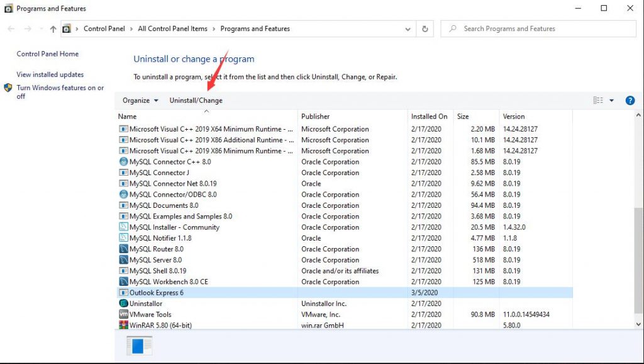Click the MySQL Notifier 1.1.8 icon
Screen dimensions: 644x364
(123, 238)
